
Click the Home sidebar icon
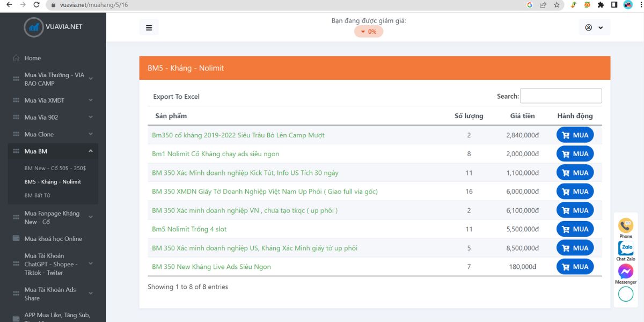click(x=16, y=58)
